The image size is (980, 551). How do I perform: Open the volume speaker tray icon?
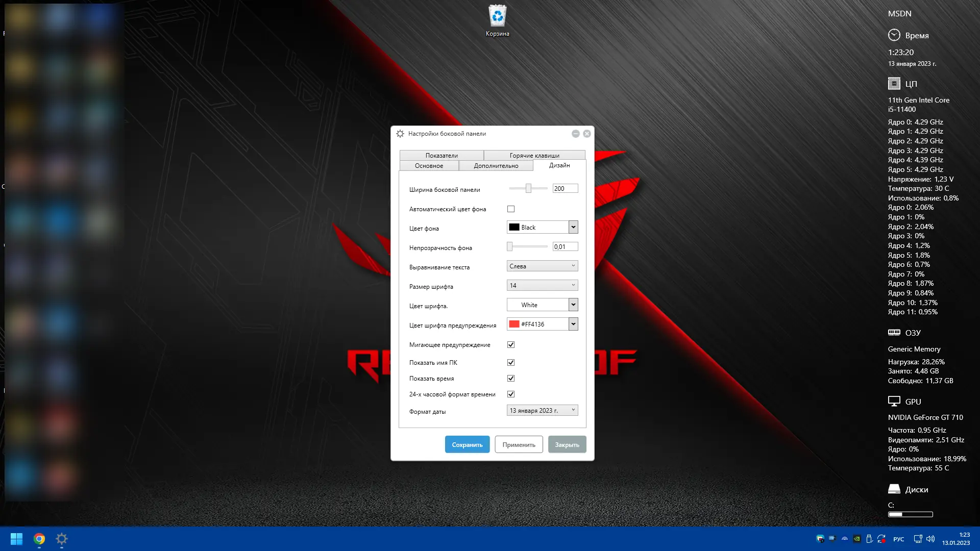coord(930,539)
